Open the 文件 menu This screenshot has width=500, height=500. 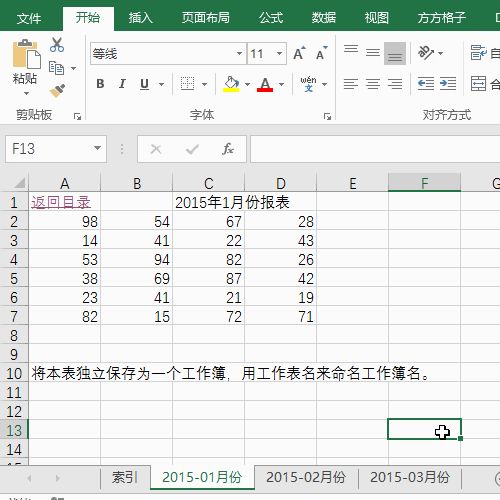[x=29, y=18]
